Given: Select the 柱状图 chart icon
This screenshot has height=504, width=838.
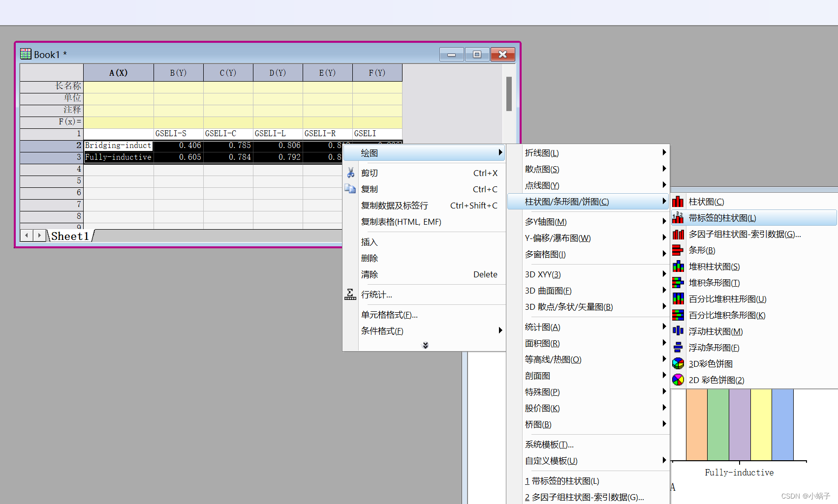Looking at the screenshot, I should click(678, 201).
